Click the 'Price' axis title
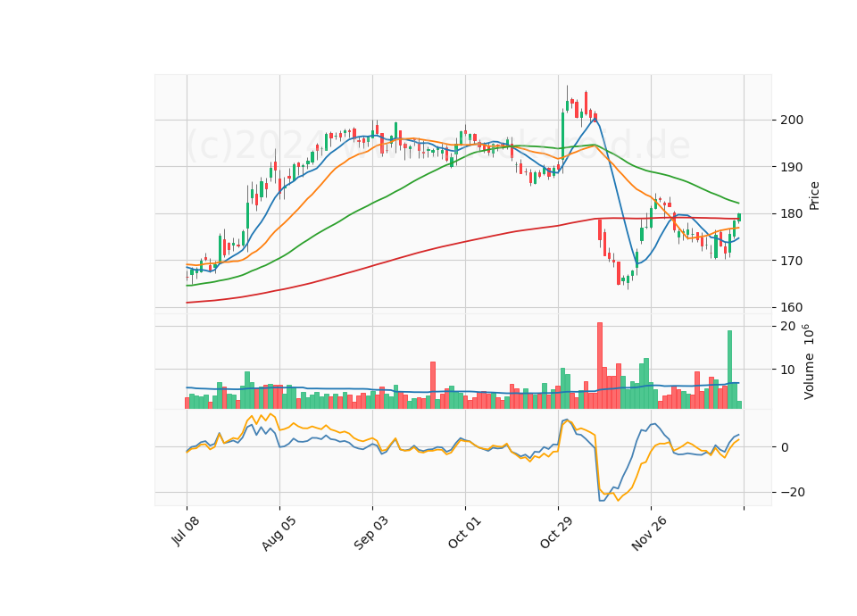This screenshot has width=857, height=616. pos(814,196)
